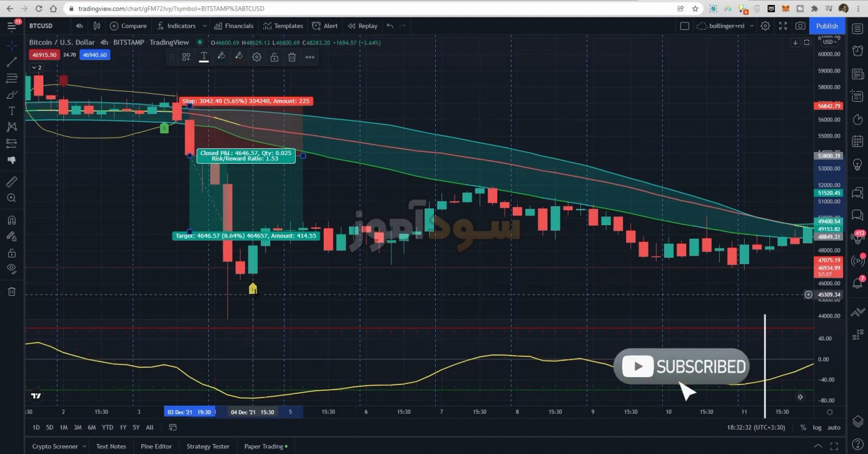This screenshot has height=454, width=868.
Task: Enter fullscreen mode from top toolbar
Action: point(783,26)
